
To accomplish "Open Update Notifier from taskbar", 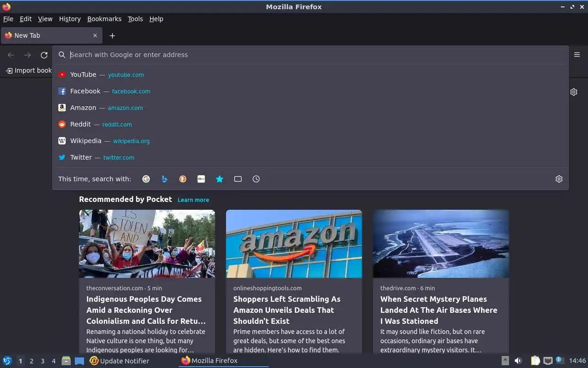I will tap(119, 361).
